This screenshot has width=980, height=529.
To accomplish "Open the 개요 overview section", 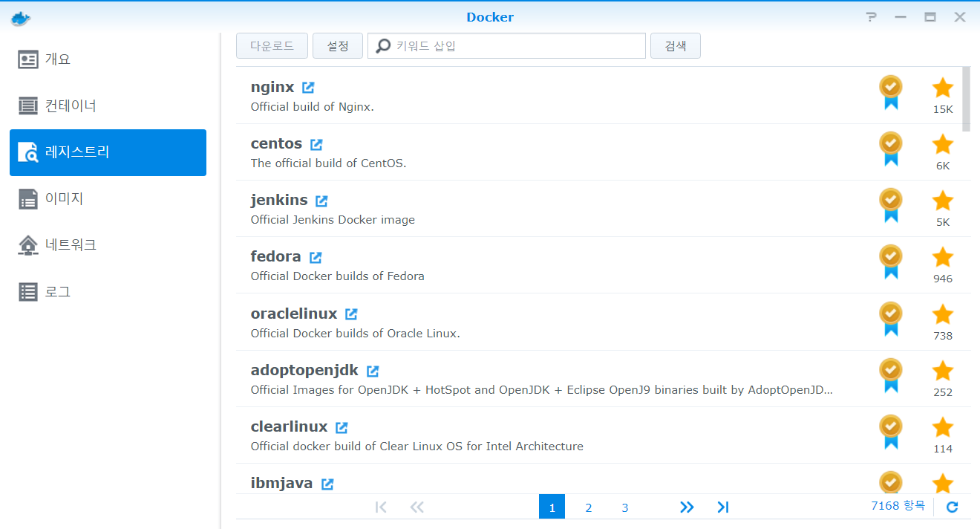I will pyautogui.click(x=108, y=59).
